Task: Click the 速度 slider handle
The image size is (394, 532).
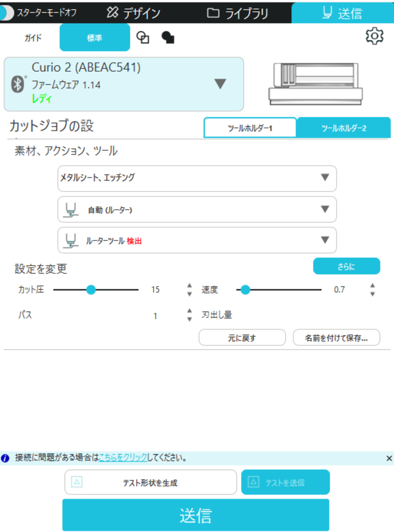Action: point(245,290)
